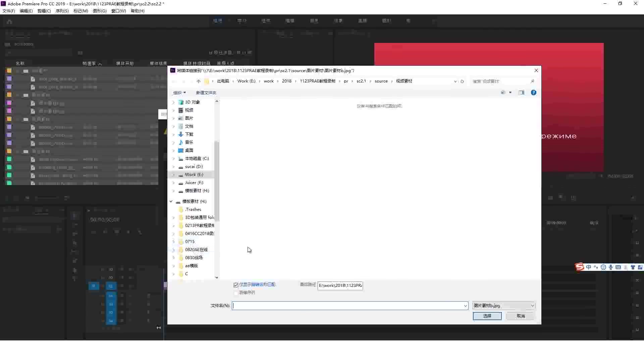
Task: Select the folder named C
Action: click(186, 274)
